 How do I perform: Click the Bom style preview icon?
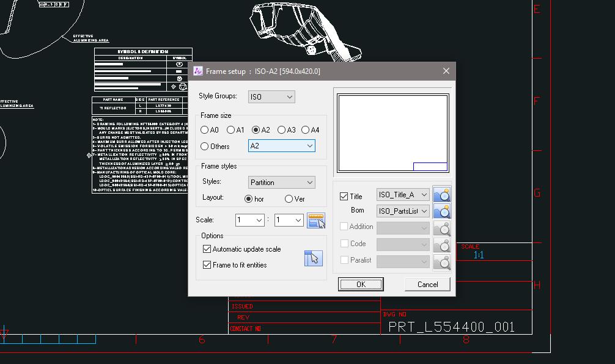pyautogui.click(x=442, y=211)
